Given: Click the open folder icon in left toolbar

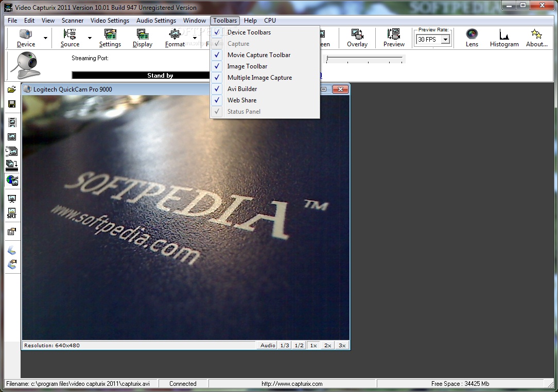Looking at the screenshot, I should tap(12, 90).
